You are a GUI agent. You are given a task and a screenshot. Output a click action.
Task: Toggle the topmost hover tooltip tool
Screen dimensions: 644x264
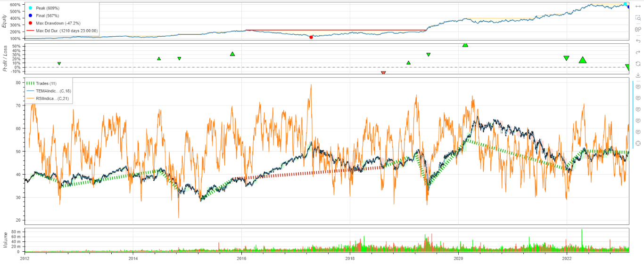pos(638,87)
